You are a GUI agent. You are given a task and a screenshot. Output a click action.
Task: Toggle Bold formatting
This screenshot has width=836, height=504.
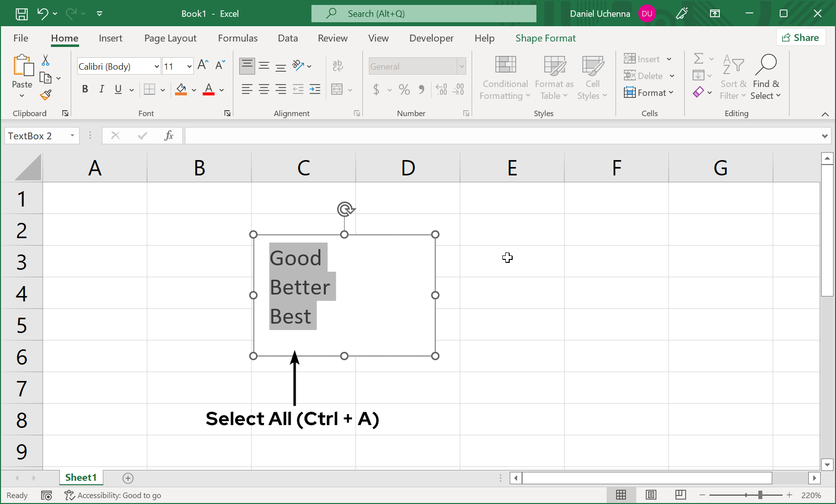coord(85,89)
